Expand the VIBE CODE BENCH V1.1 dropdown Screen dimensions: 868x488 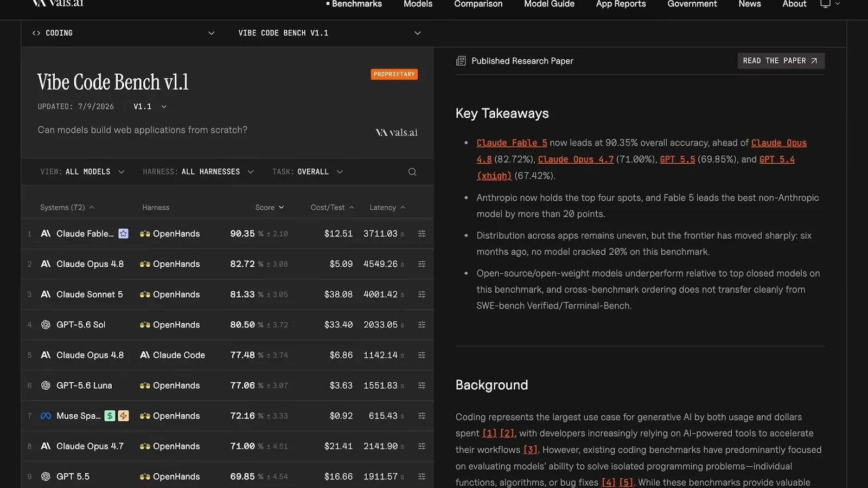click(330, 33)
